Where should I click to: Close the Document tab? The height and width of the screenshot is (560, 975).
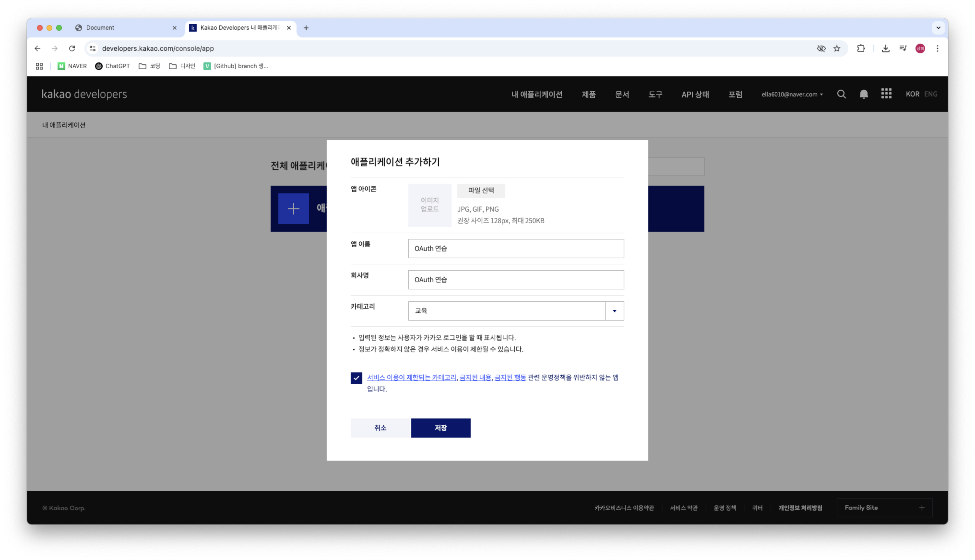[175, 28]
